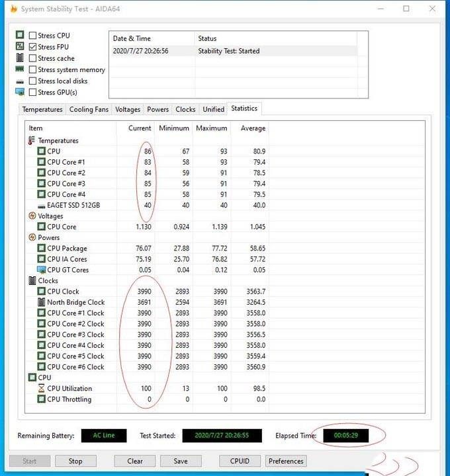Open the CPUID panel button
Viewport: 450px width, 476px height.
point(240,461)
